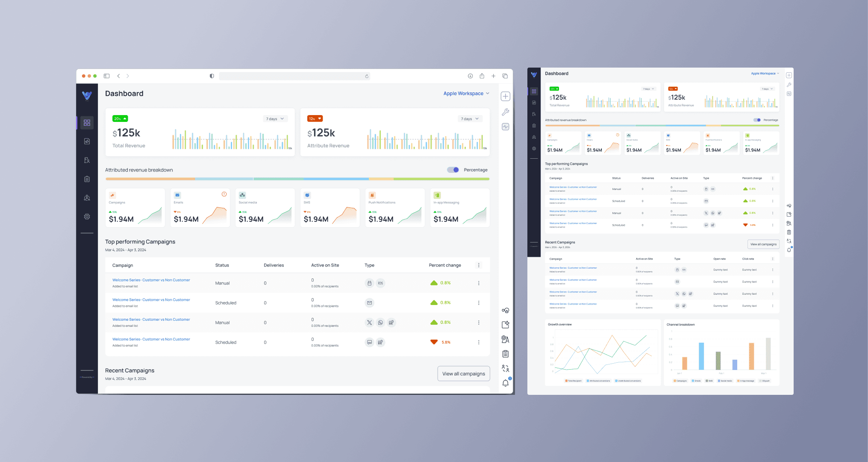Open the 7 days dropdown on Total Revenue
This screenshot has height=462, width=868.
[x=275, y=119]
